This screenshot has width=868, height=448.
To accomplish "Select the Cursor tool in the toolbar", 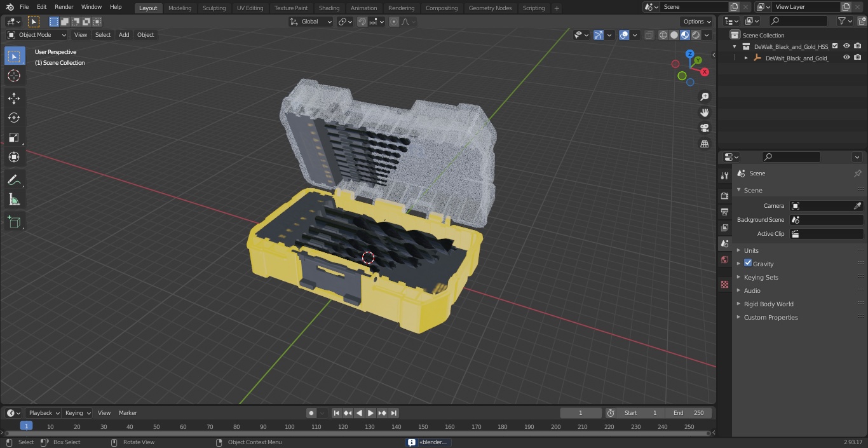I will pyautogui.click(x=14, y=76).
